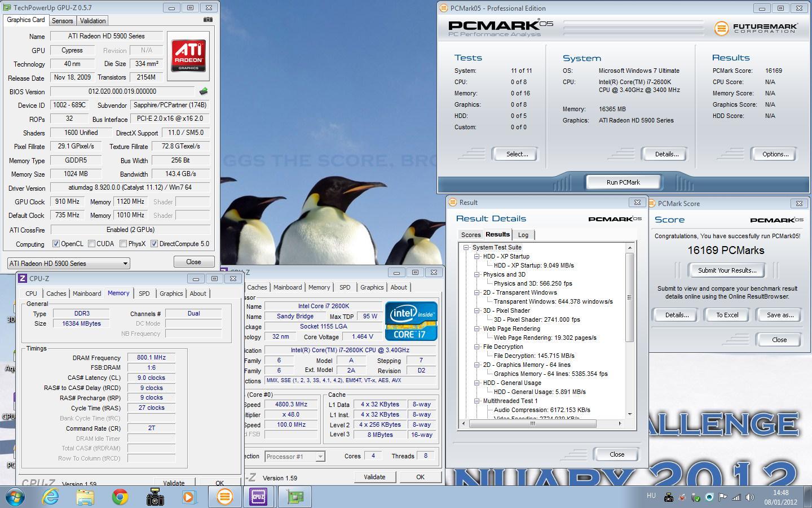Switch to the Scores tab in Result window
The image size is (812, 508).
(471, 235)
